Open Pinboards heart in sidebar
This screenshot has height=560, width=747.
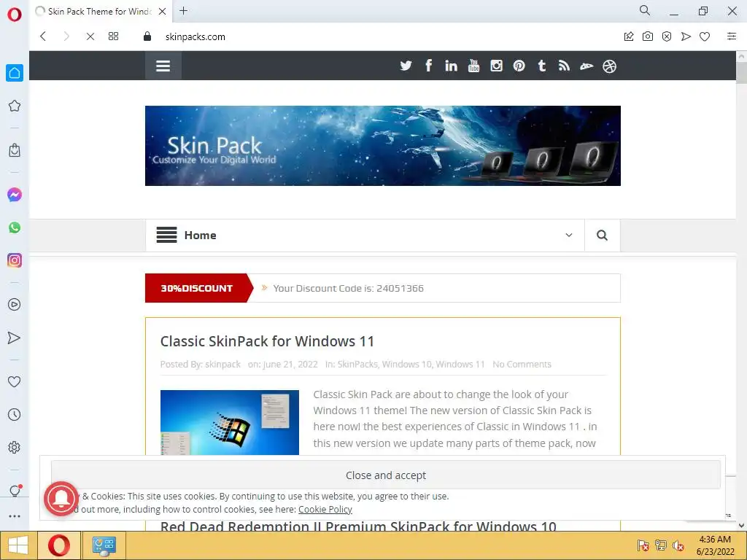point(15,381)
